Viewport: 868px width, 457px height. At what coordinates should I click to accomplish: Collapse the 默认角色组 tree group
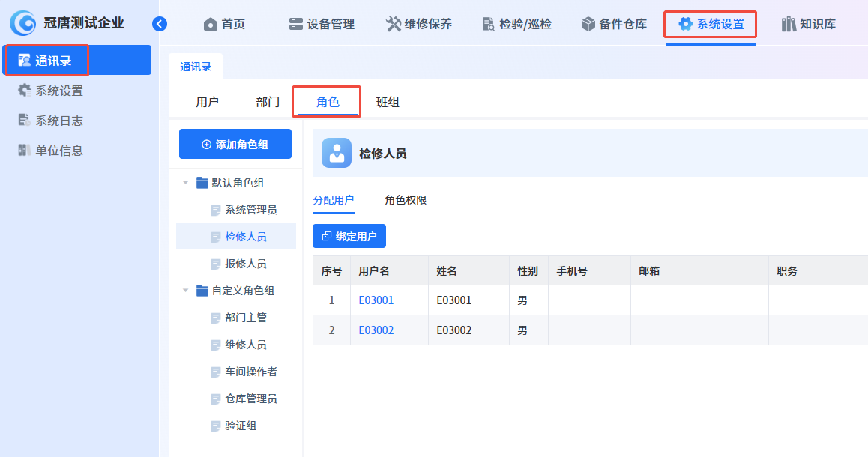point(186,183)
